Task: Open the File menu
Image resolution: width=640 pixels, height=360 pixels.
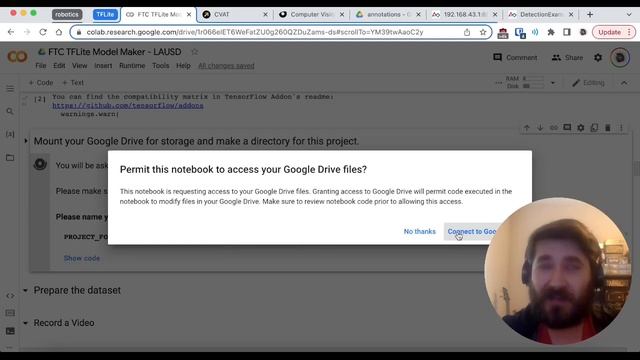Action: point(40,66)
